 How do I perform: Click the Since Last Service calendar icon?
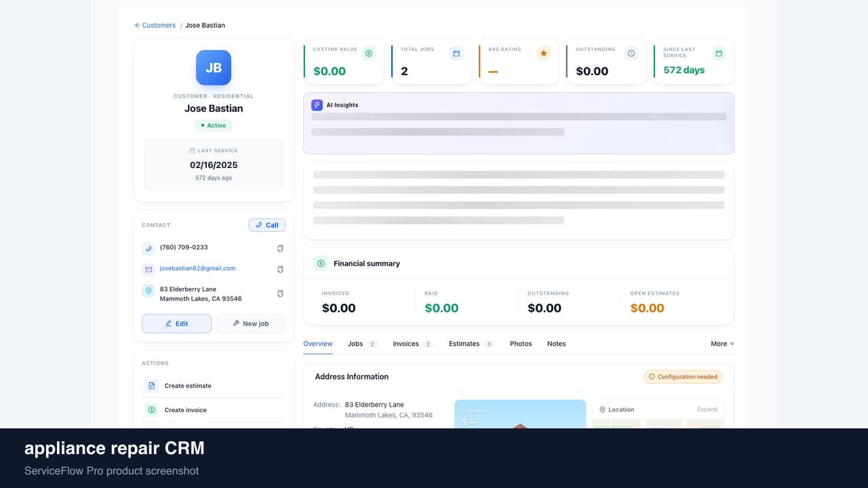click(719, 53)
